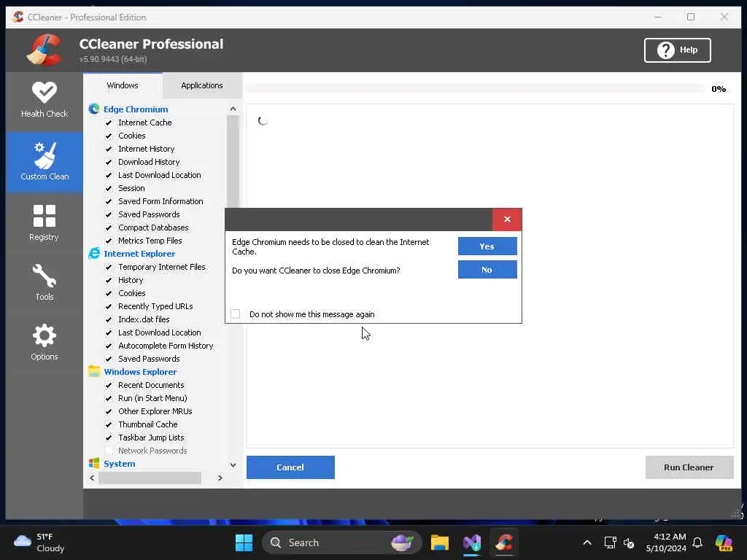
Task: Uncheck Temporary Internet Files
Action: click(x=109, y=267)
